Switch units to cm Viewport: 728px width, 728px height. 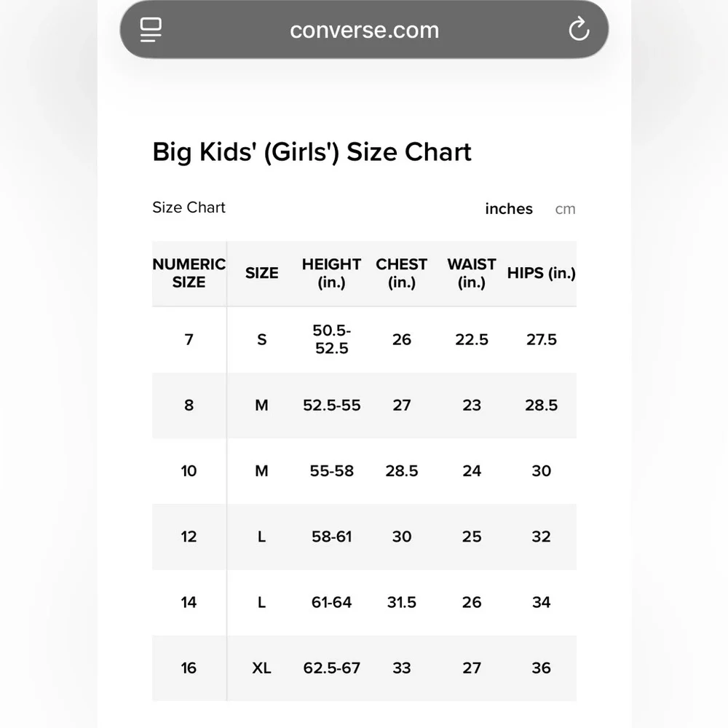click(x=565, y=209)
